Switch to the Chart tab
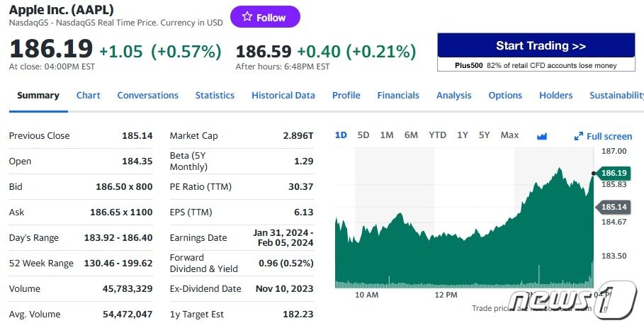 point(89,95)
